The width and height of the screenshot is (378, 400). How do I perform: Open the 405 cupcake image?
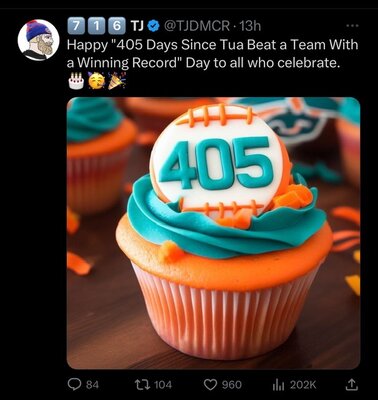[x=213, y=233]
